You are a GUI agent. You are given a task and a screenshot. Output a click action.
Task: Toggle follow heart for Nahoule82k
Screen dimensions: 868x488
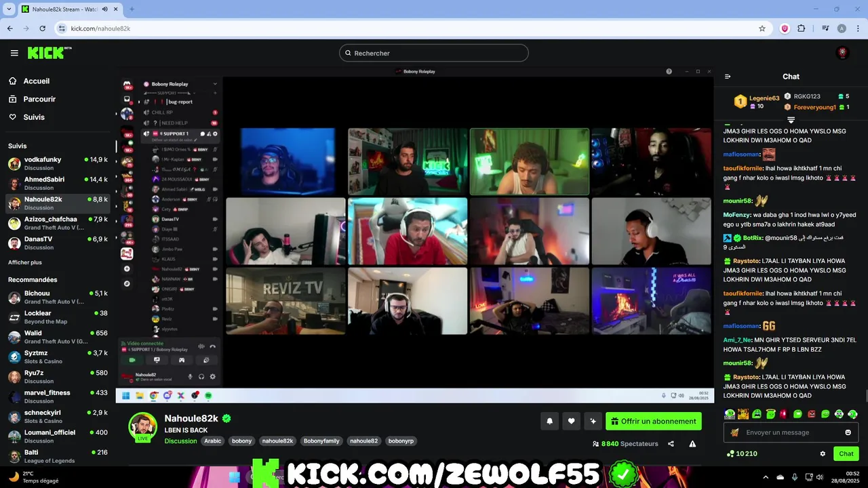tap(571, 421)
